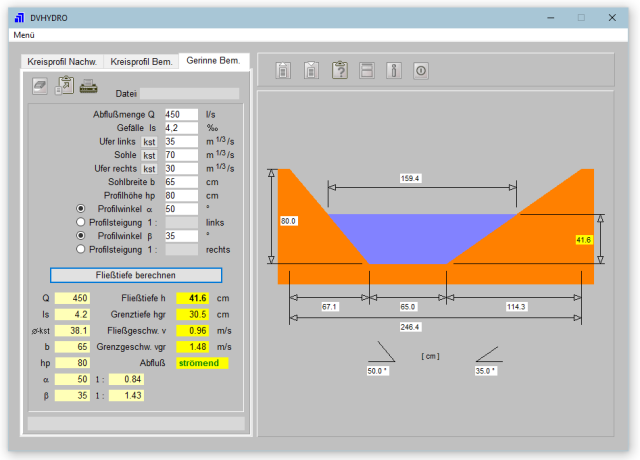Click the Fließtiefe berechnen button
Image resolution: width=640 pixels, height=460 pixels.
(x=136, y=274)
